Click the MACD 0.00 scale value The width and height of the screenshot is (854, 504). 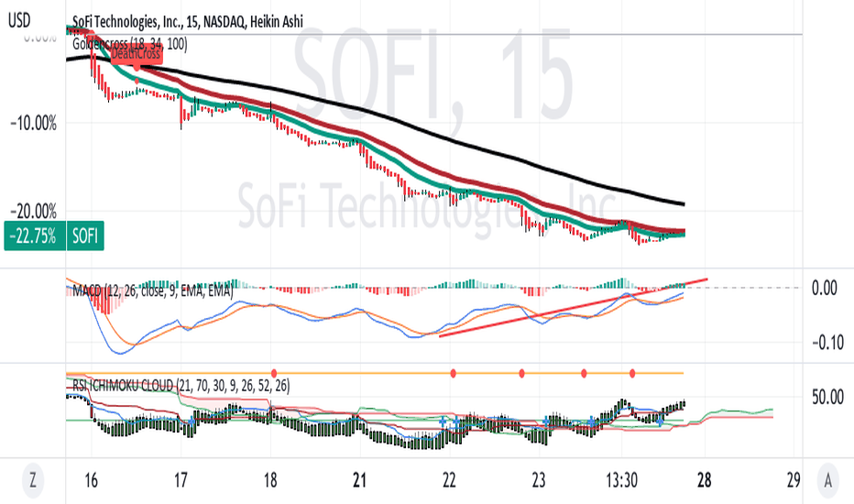tap(824, 288)
